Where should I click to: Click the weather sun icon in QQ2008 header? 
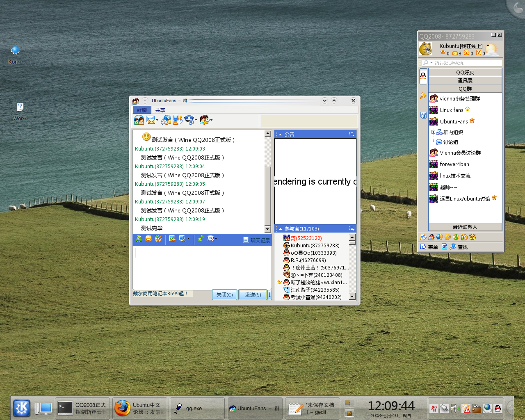(x=492, y=50)
